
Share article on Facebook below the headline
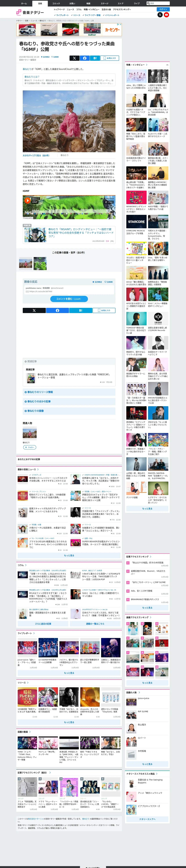85,58
